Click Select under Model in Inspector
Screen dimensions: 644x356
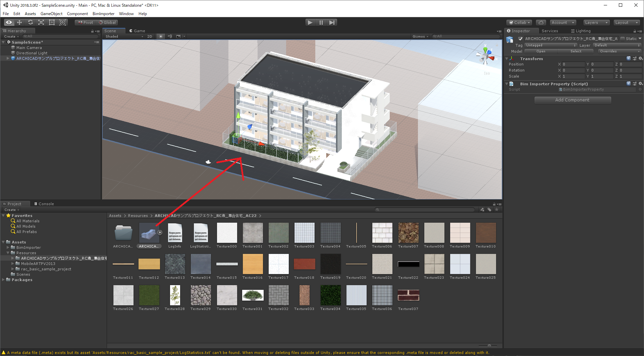click(x=576, y=51)
